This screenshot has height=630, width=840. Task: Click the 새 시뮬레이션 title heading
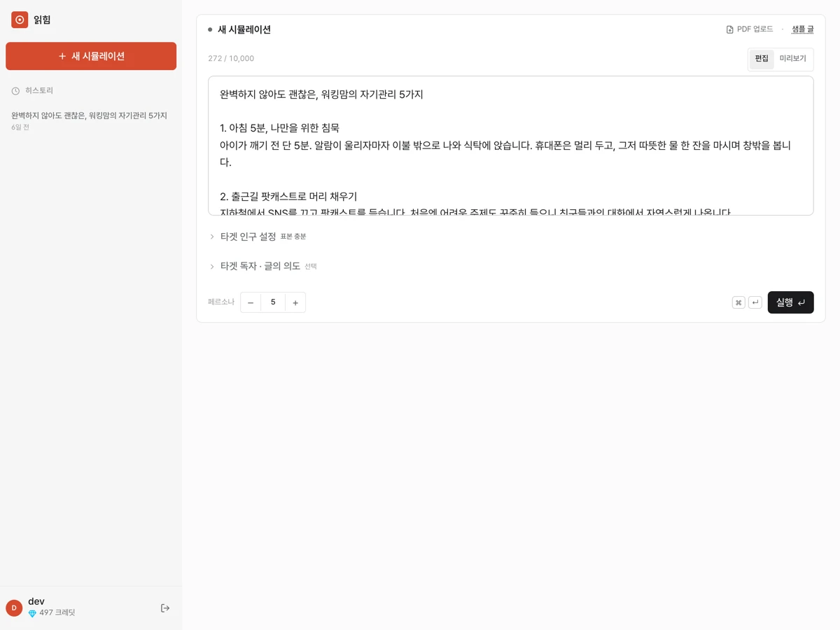coord(244,29)
